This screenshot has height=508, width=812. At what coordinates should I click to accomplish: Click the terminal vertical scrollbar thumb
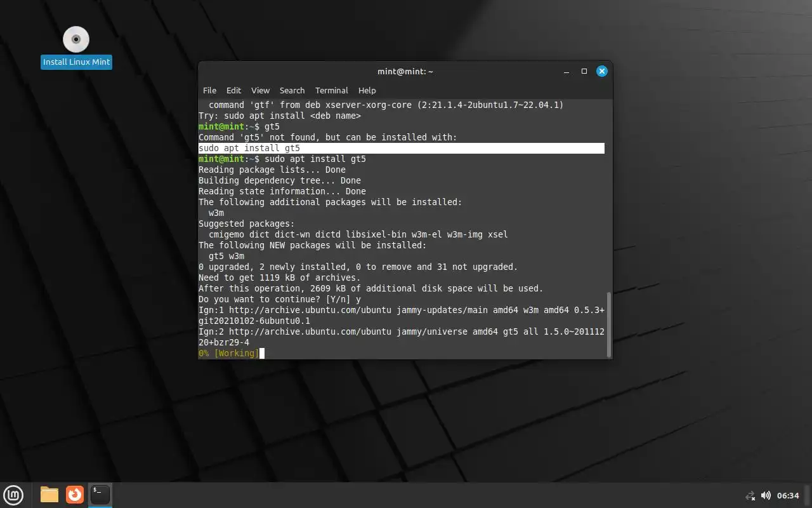[x=609, y=324]
